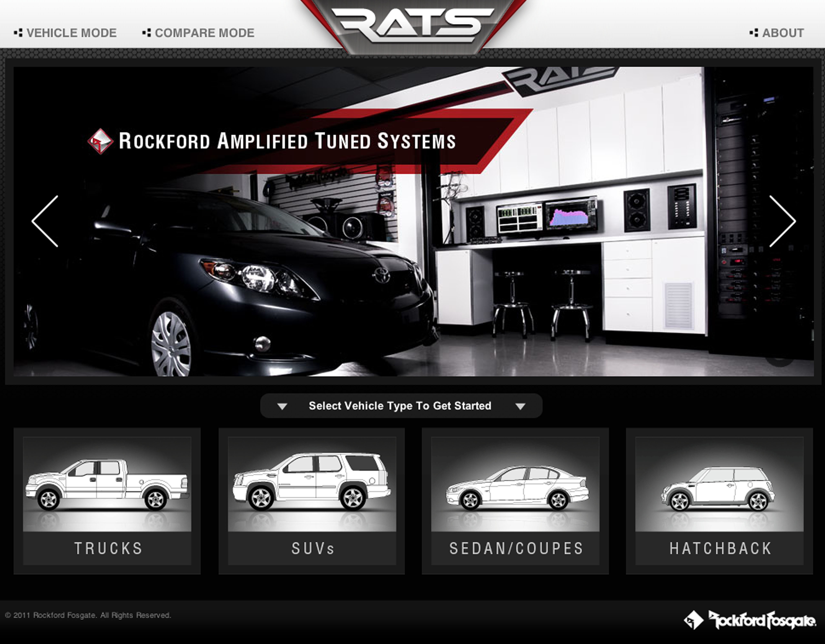The image size is (825, 644).
Task: Choose the SUVs label
Action: pyautogui.click(x=313, y=548)
